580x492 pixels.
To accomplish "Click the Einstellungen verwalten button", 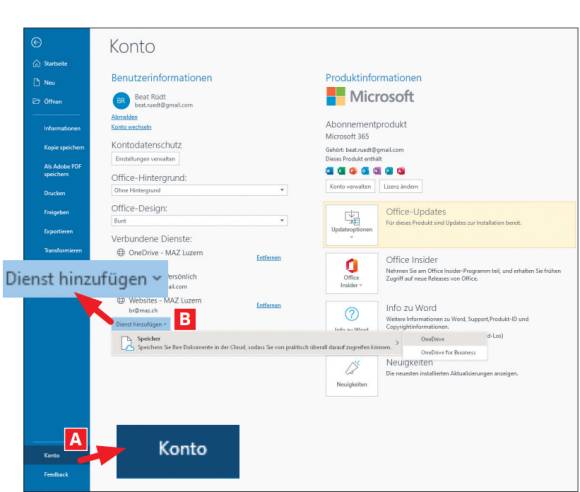I will click(145, 159).
